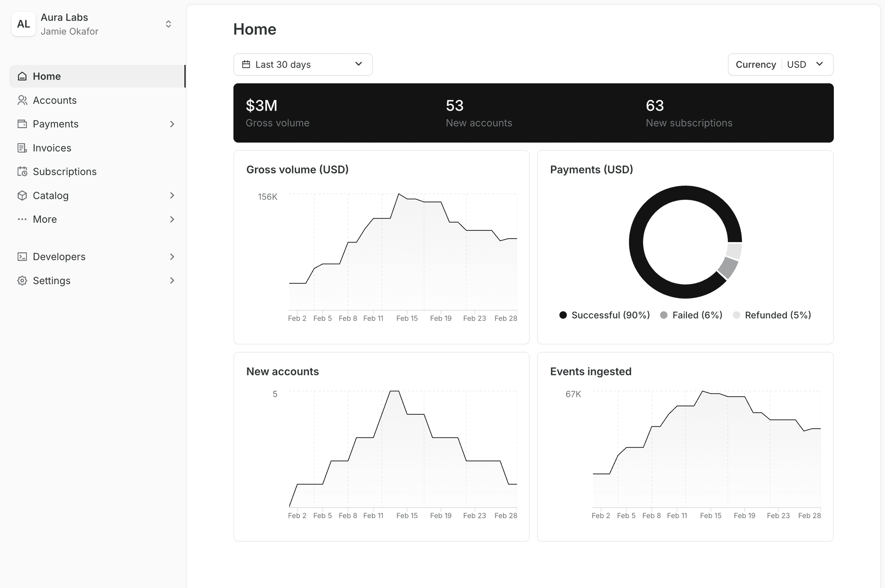Select the Accounts icon

click(x=22, y=100)
